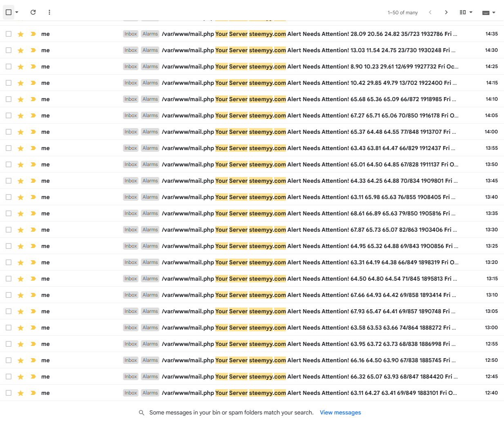Click the Alarms label on 12:40 email
This screenshot has width=504, height=421.
click(150, 393)
